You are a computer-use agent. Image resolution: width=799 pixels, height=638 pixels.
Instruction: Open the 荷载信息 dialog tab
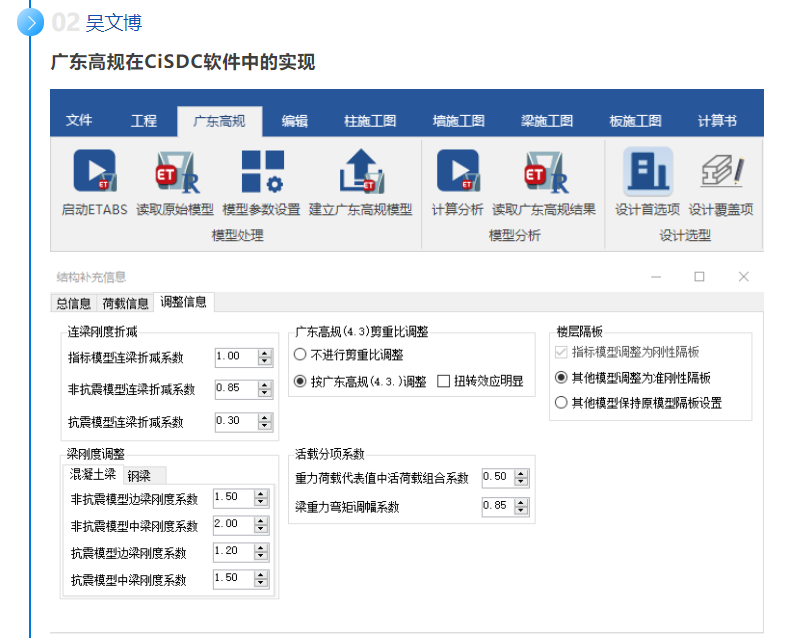(125, 304)
